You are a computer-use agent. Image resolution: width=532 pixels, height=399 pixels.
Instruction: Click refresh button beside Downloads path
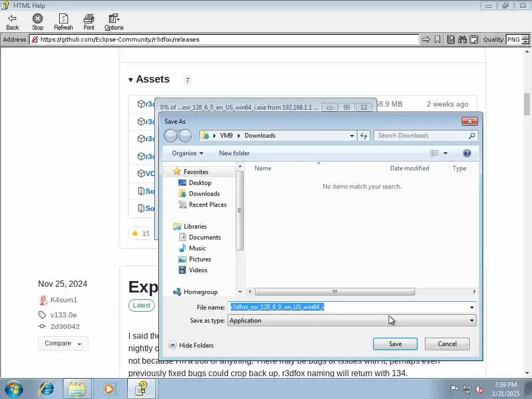pyautogui.click(x=364, y=136)
